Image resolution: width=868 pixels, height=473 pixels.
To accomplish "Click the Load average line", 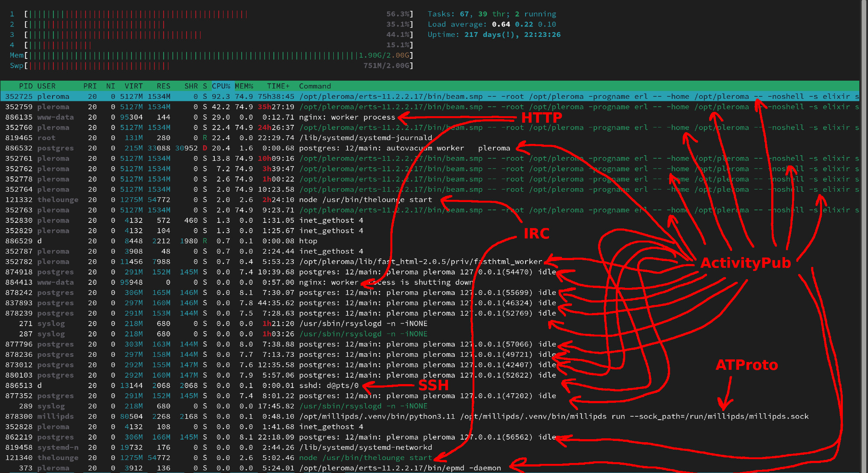I will point(492,24).
